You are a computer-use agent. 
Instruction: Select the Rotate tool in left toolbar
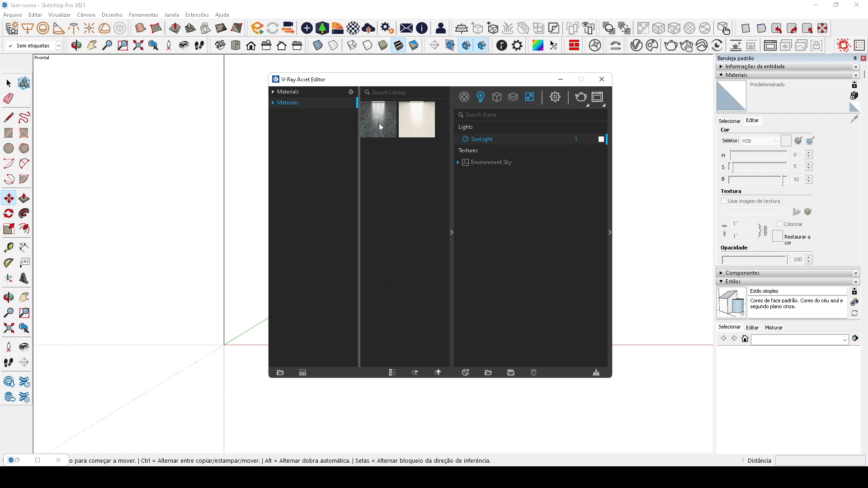coord(9,214)
